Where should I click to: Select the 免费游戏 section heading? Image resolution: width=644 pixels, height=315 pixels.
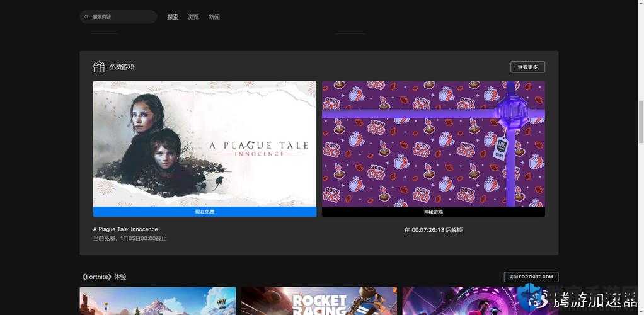point(122,67)
